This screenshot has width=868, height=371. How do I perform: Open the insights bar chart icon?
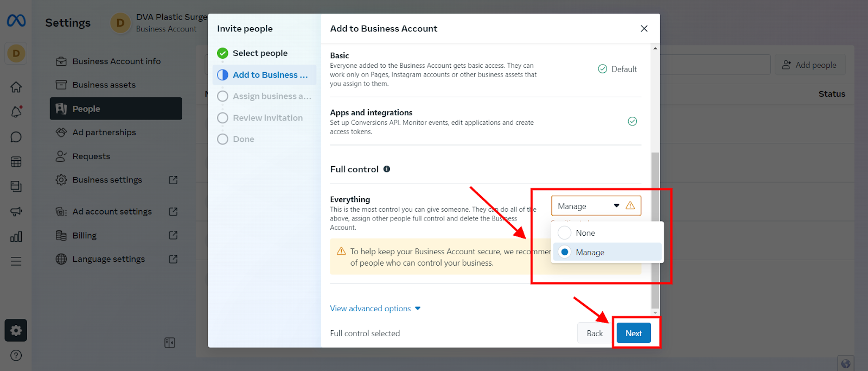(16, 237)
